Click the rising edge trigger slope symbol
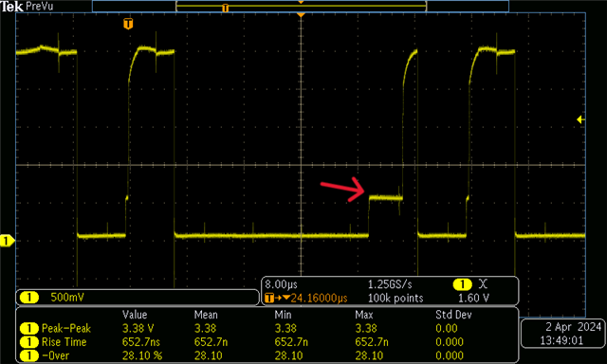The height and width of the screenshot is (364, 607). click(483, 284)
